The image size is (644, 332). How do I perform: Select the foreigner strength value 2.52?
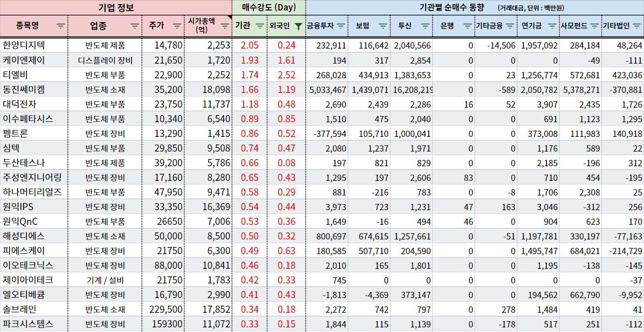[x=286, y=75]
